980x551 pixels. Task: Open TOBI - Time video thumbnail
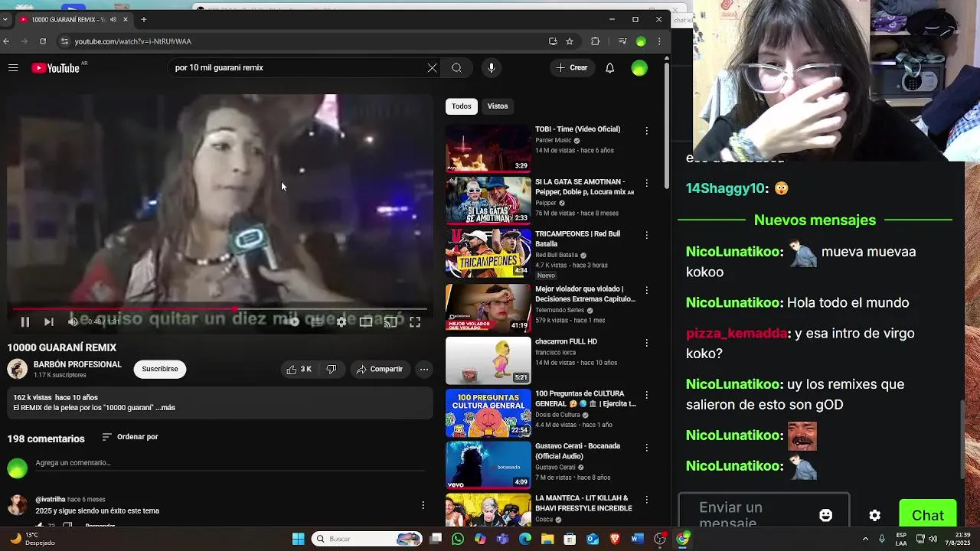pyautogui.click(x=488, y=148)
